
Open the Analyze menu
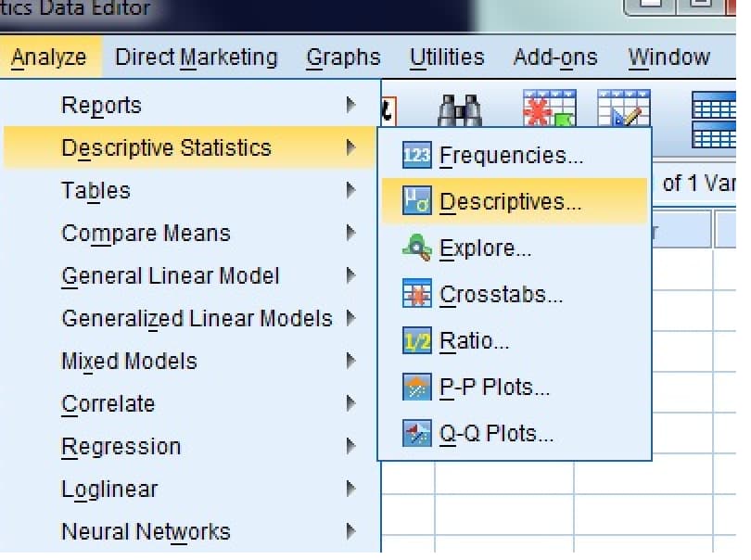tap(49, 57)
